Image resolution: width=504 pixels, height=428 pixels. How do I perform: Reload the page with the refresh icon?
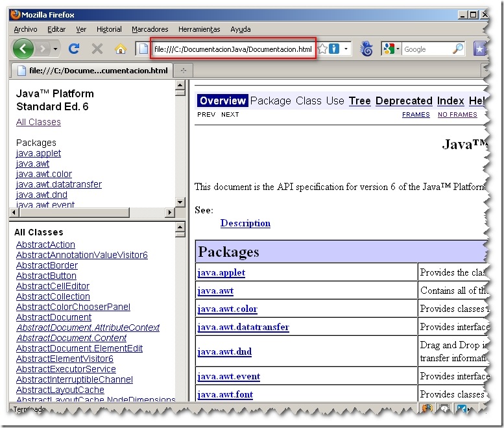pos(74,49)
